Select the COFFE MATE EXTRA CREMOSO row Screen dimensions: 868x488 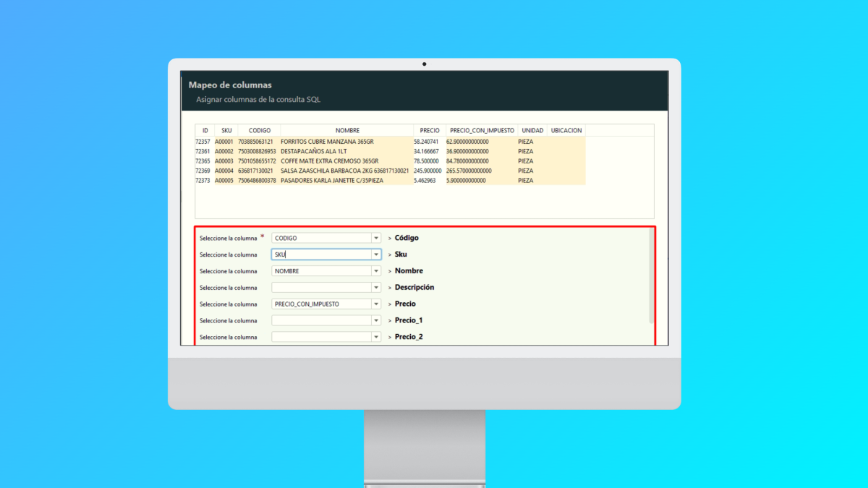(x=329, y=161)
